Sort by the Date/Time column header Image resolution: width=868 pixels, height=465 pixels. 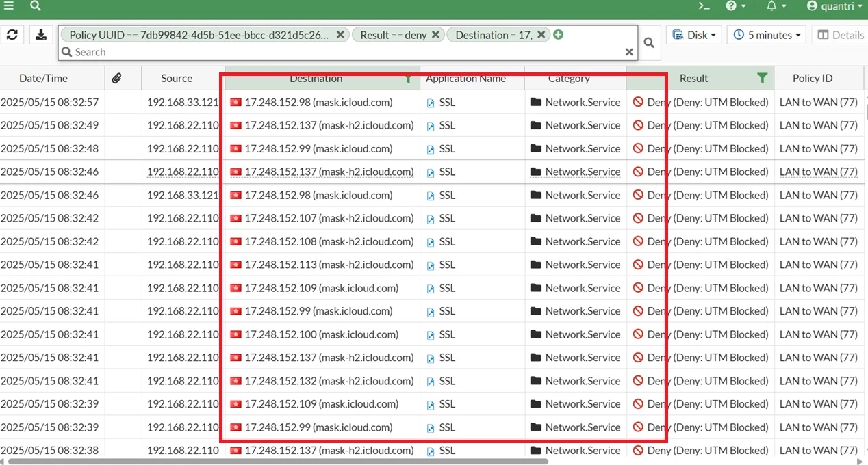[43, 78]
